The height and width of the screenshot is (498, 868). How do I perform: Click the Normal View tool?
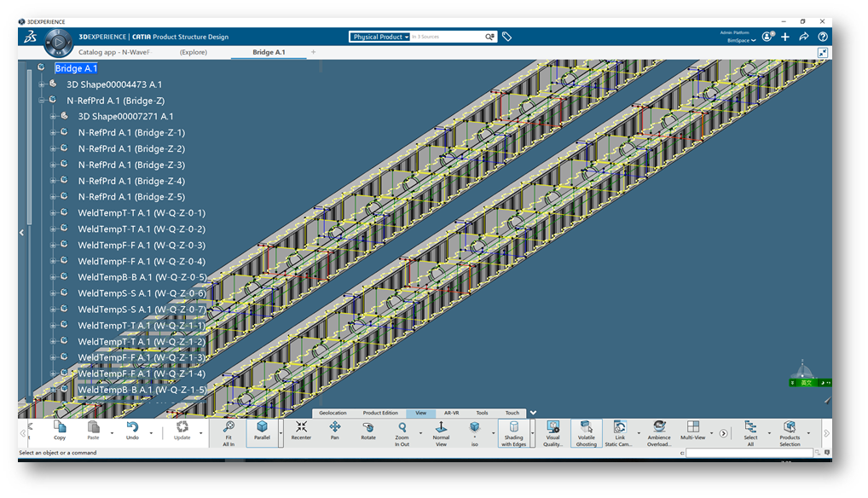click(x=441, y=431)
